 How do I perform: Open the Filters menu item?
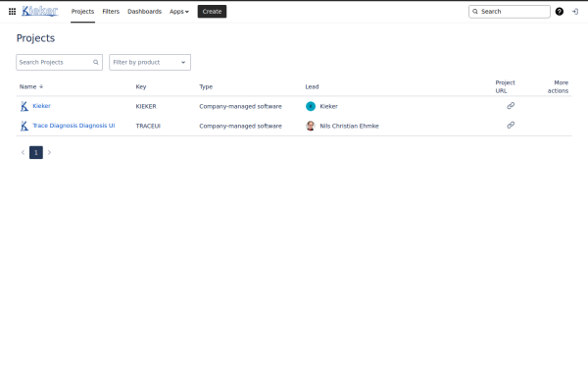[111, 12]
